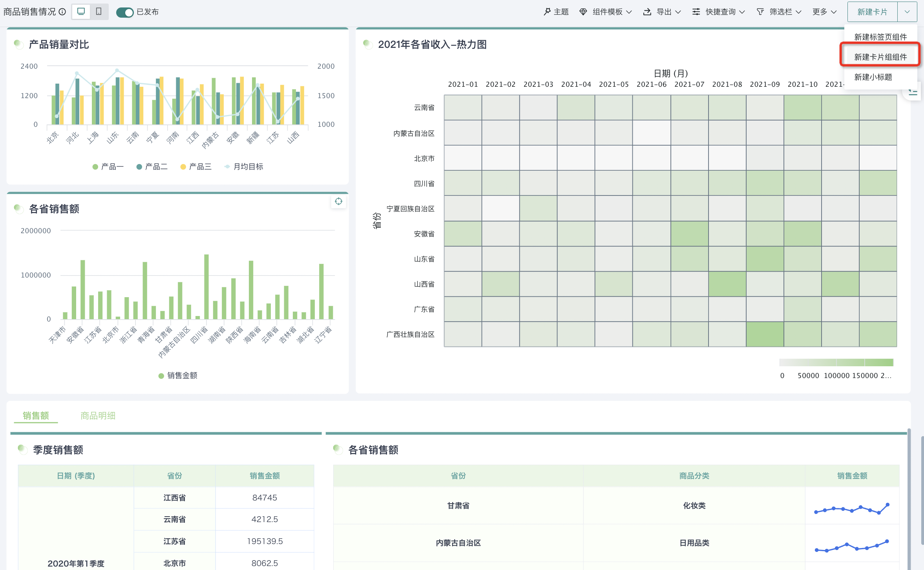Toggle the 已发布 publish switch

[125, 12]
